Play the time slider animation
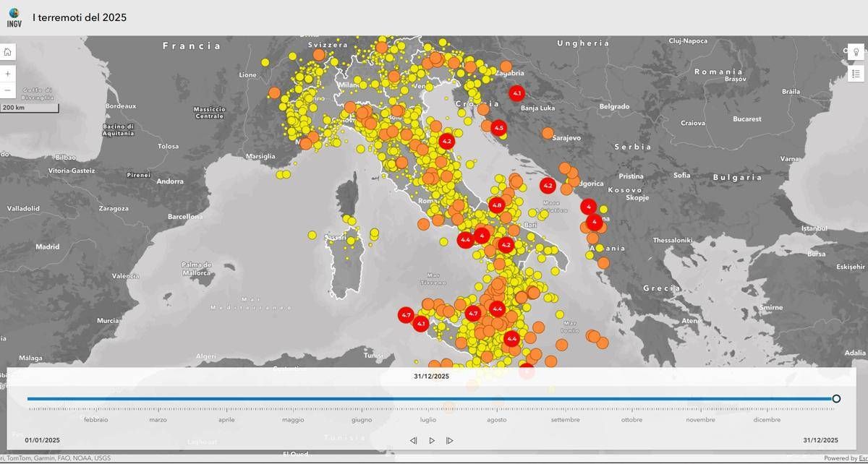 (x=432, y=440)
